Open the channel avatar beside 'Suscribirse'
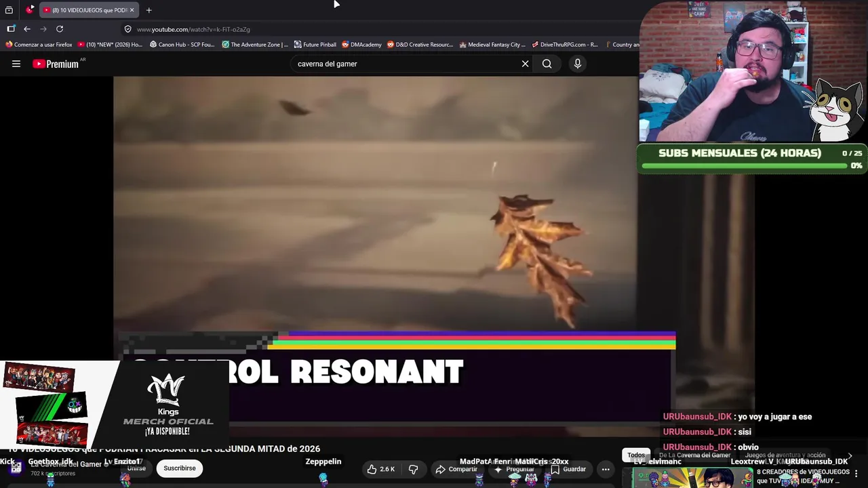The image size is (868, 488). coord(16,468)
